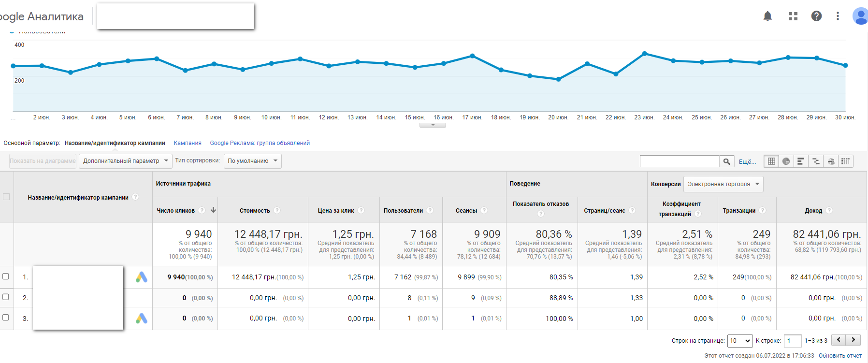Viewport: 868px width, 363px height.
Task: Tick the checkbox for row 3
Action: (x=6, y=318)
